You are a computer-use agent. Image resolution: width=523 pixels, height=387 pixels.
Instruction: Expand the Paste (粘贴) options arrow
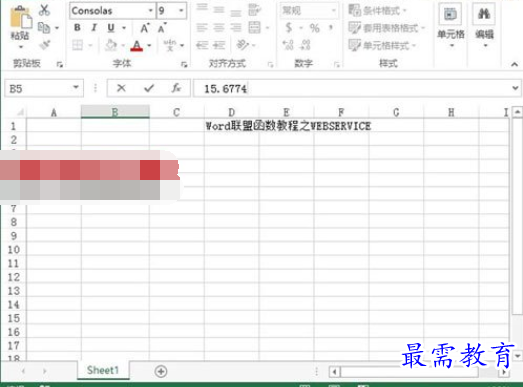(21, 47)
